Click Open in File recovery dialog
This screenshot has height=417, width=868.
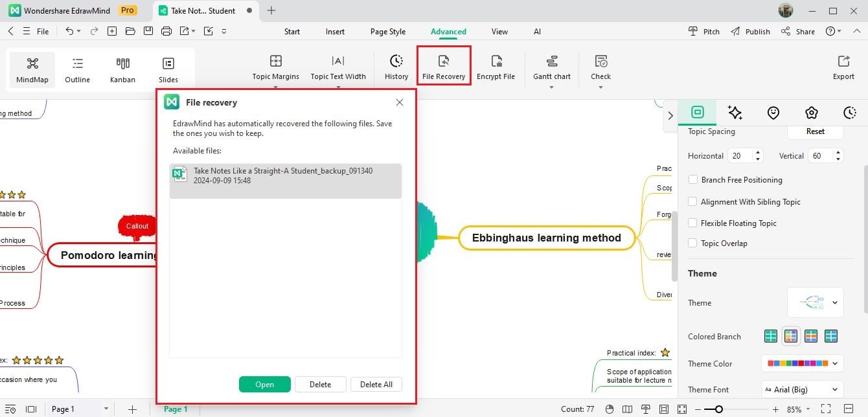pos(264,384)
